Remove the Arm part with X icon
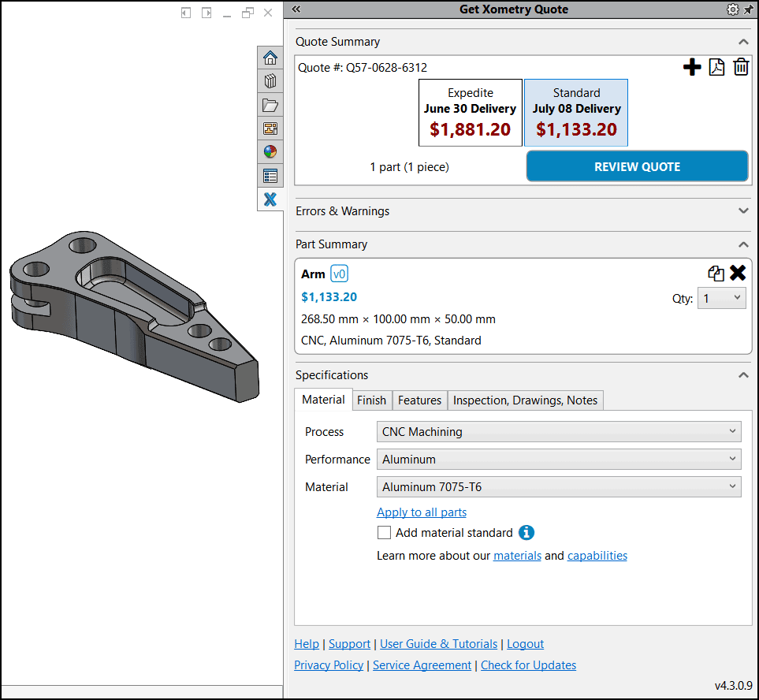 738,273
